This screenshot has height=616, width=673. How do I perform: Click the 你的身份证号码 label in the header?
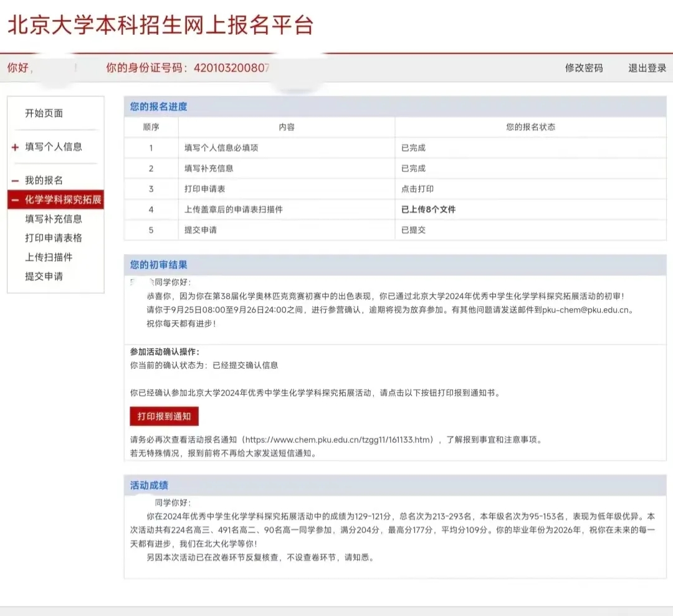(x=147, y=68)
